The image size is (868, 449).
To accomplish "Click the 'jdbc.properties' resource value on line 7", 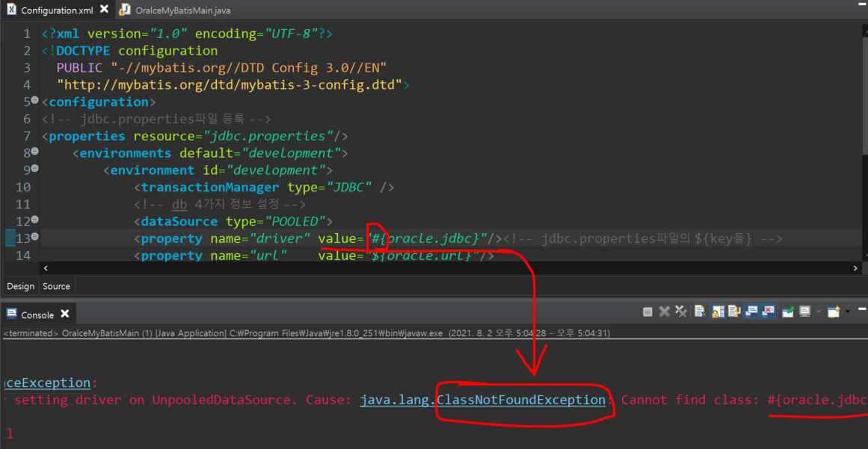I will click(268, 136).
